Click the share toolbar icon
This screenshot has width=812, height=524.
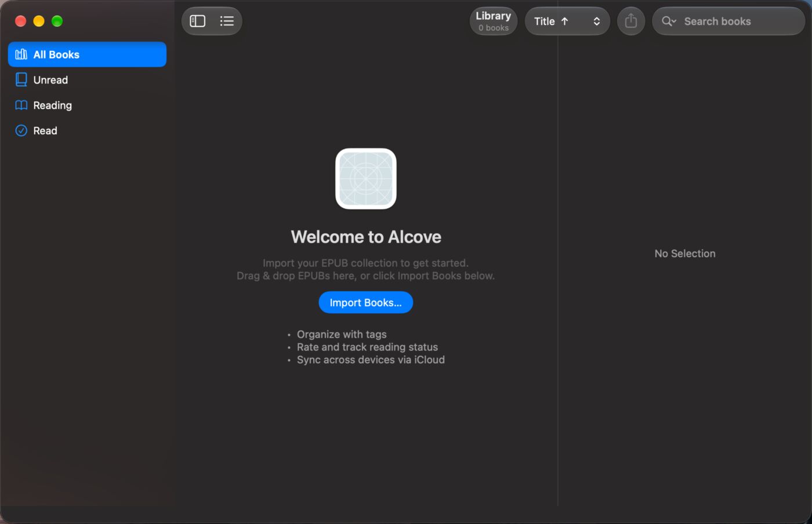click(x=631, y=21)
